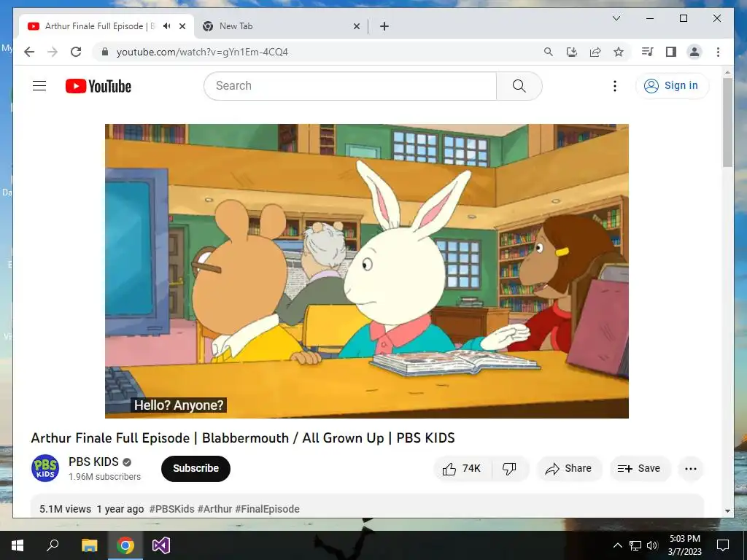Open Chrome three-dot menu
The width and height of the screenshot is (747, 560).
click(x=718, y=52)
